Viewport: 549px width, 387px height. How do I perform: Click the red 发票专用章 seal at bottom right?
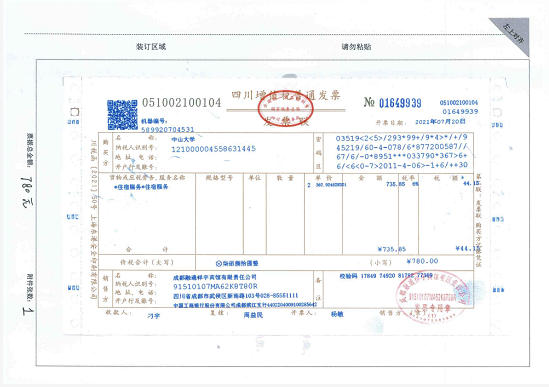pyautogui.click(x=433, y=296)
